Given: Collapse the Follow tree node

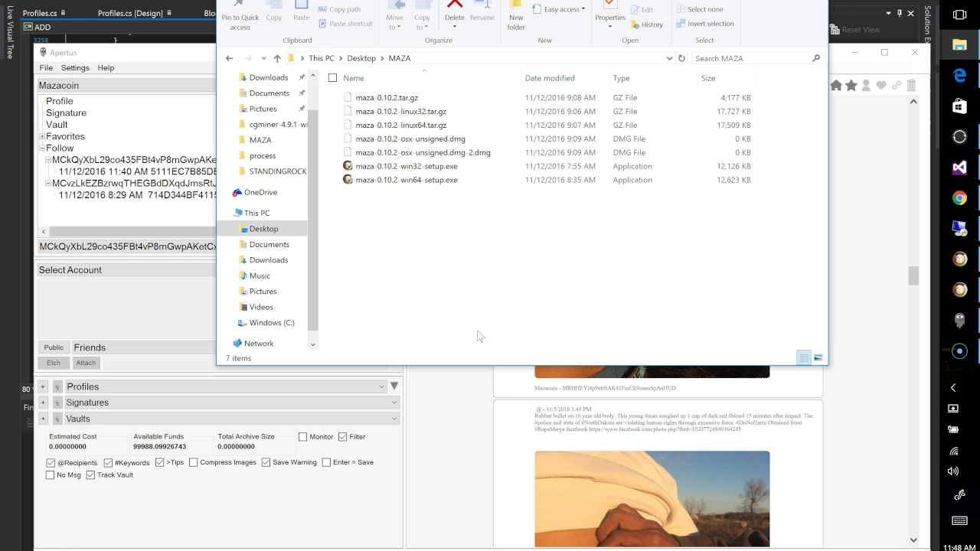Looking at the screenshot, I should [41, 148].
